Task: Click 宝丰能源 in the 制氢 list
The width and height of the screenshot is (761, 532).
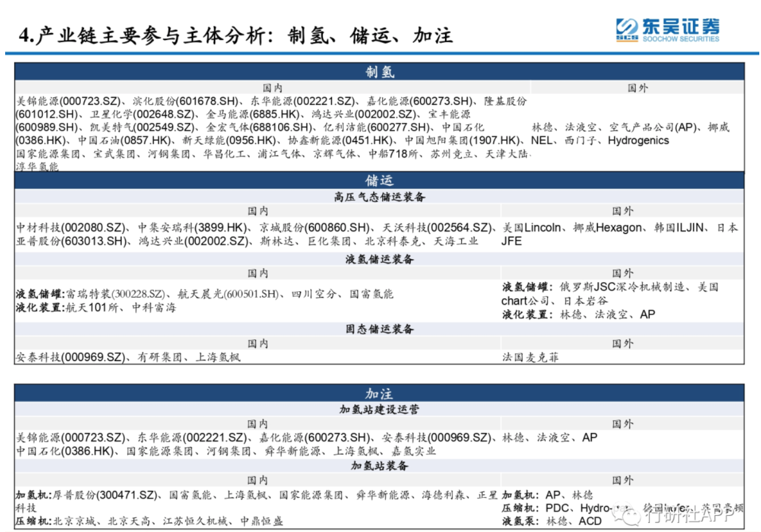Action: click(449, 114)
